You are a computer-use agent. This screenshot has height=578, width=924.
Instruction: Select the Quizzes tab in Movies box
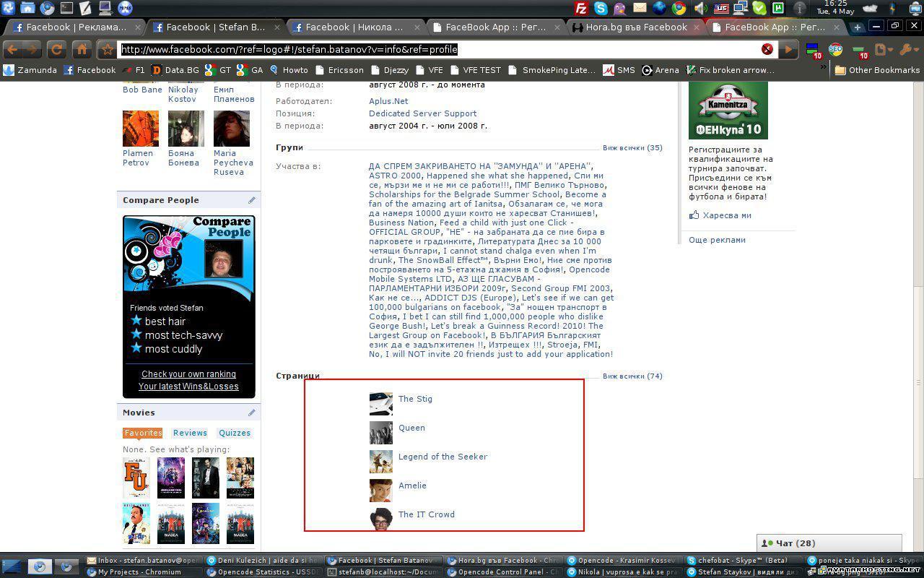click(235, 433)
